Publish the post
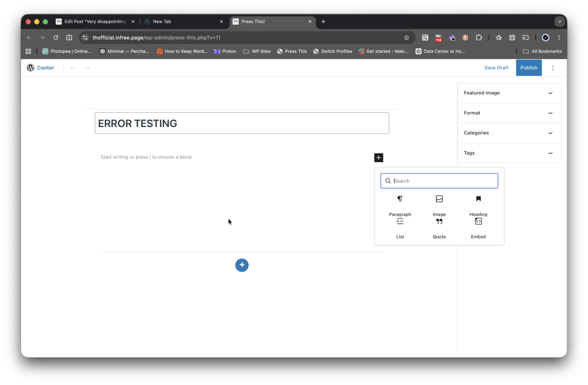Viewport: 588px width, 385px height. (x=528, y=68)
